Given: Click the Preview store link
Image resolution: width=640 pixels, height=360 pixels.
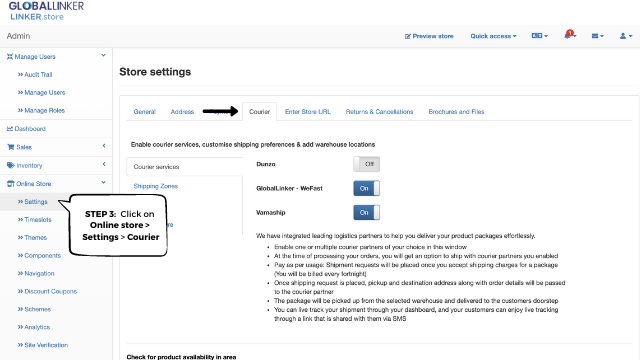Looking at the screenshot, I should point(429,36).
